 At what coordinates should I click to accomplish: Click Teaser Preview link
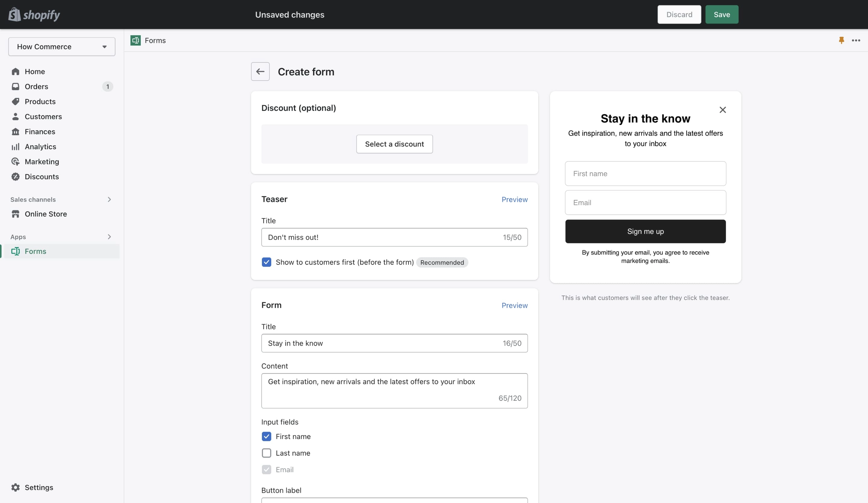pyautogui.click(x=514, y=199)
